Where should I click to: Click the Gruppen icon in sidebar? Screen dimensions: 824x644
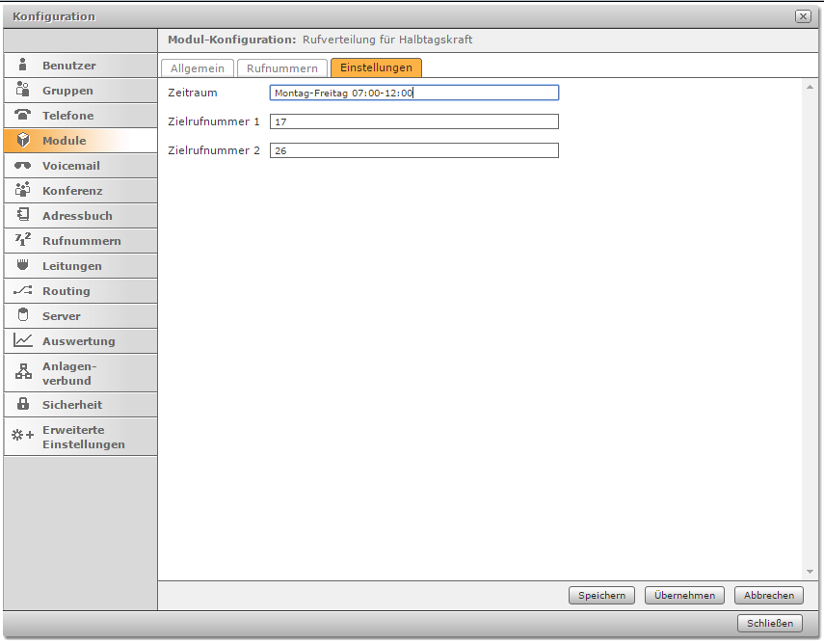[x=23, y=91]
